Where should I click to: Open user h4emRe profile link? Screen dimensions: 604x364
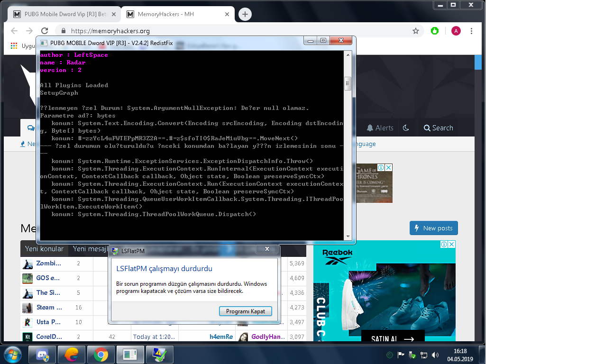pyautogui.click(x=221, y=337)
